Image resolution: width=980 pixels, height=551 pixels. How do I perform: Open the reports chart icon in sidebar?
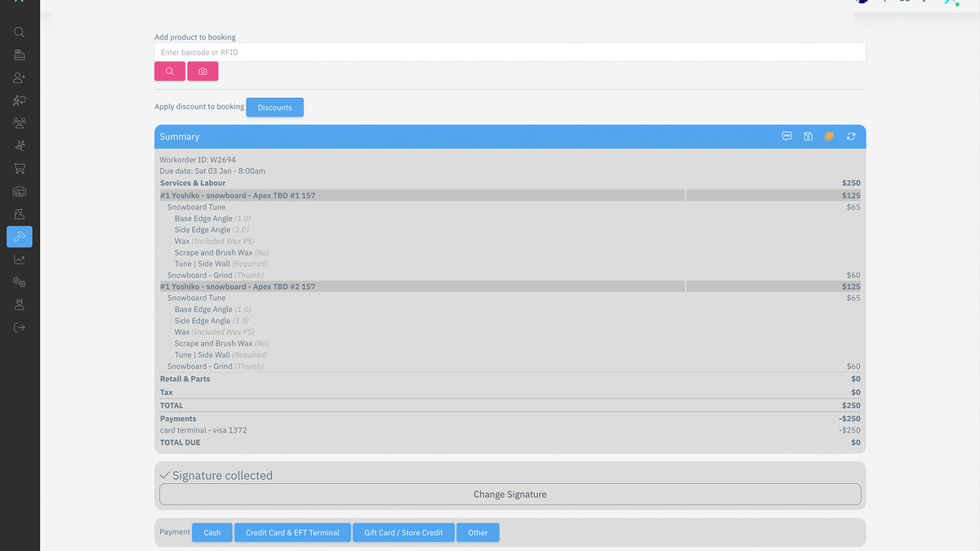point(20,260)
